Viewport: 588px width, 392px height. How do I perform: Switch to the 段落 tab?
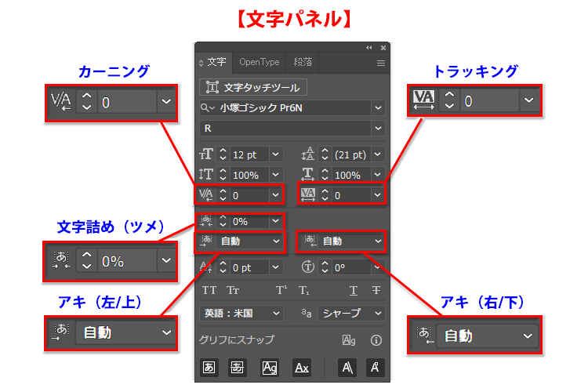[303, 62]
